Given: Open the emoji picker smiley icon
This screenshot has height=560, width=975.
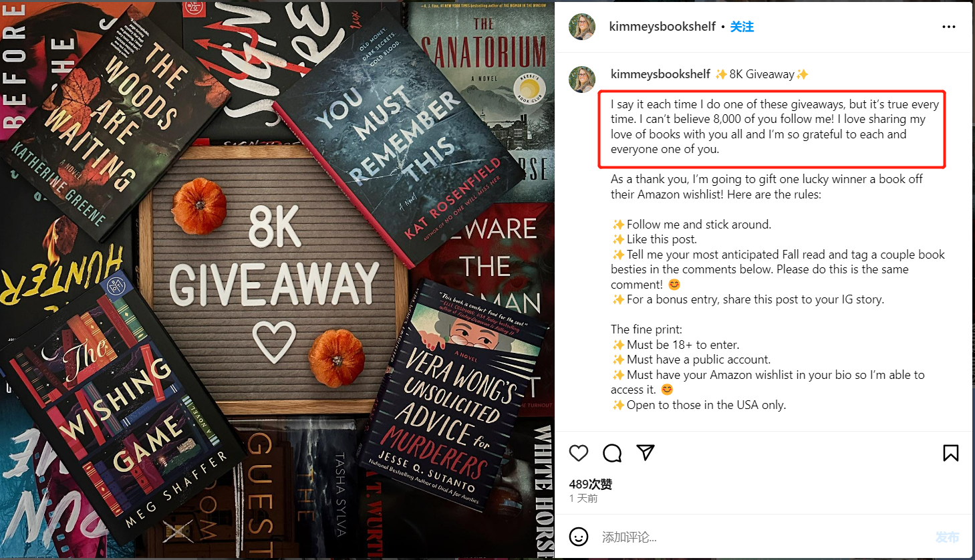Looking at the screenshot, I should [x=579, y=537].
